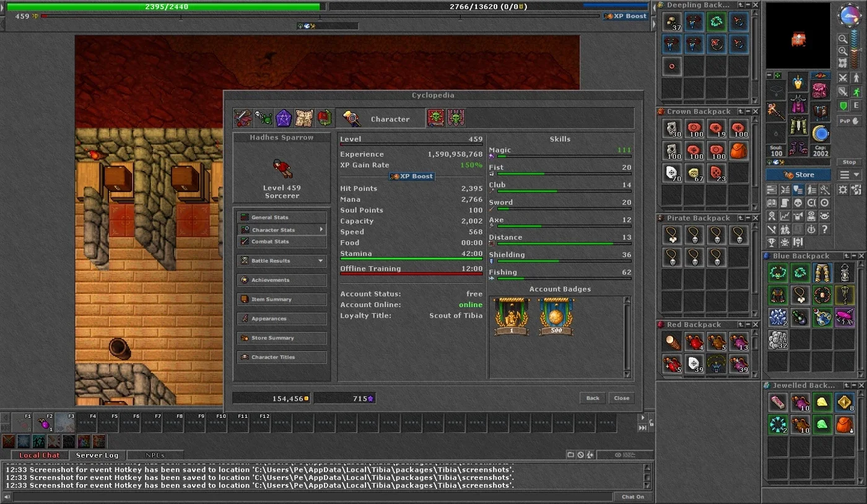This screenshot has height=504, width=867.
Task: Zoom in the minimap with plus magnifier
Action: (843, 51)
